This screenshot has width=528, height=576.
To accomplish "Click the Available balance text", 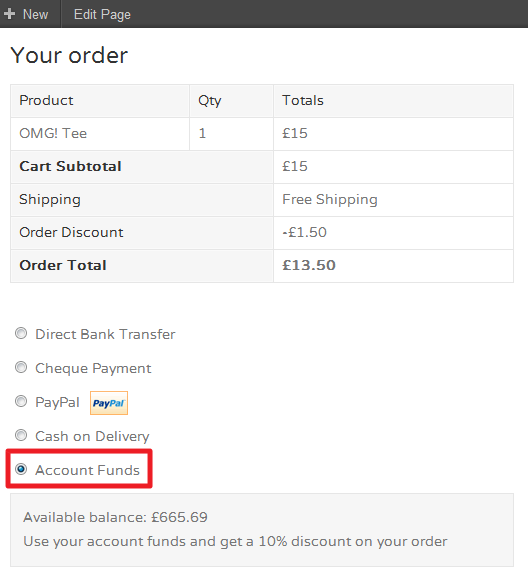I will coord(115,517).
